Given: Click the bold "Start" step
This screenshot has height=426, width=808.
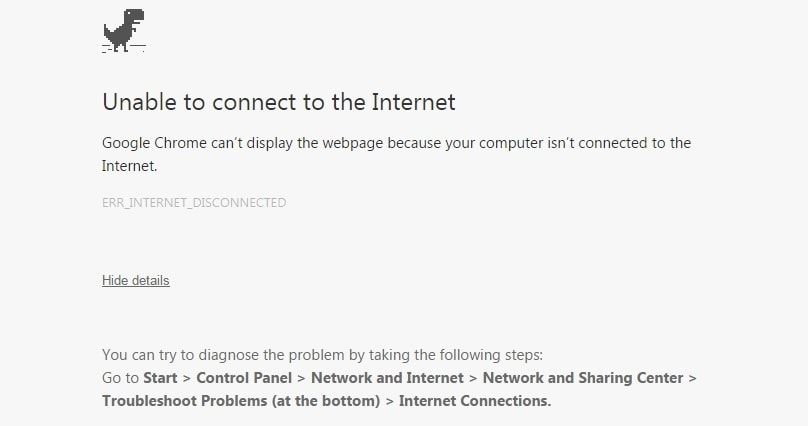Looking at the screenshot, I should tap(161, 378).
